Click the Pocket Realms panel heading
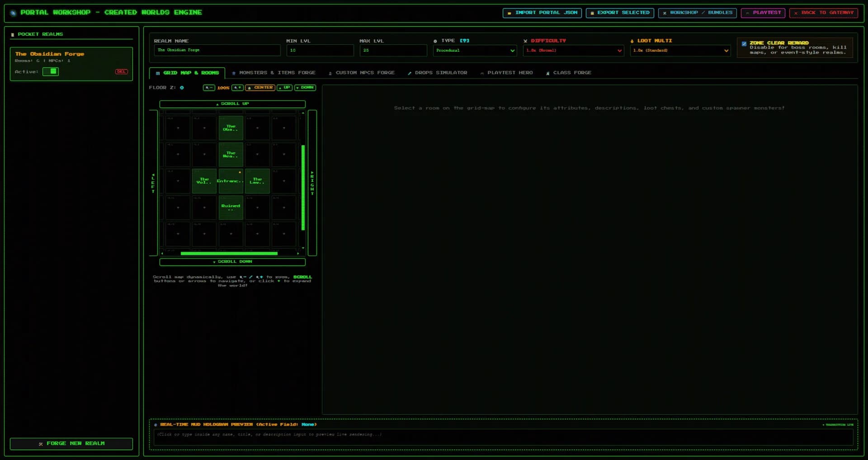Screen dimensions: 868x460 (x=40, y=34)
